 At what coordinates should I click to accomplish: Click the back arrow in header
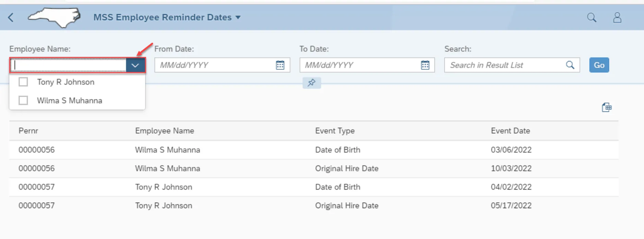11,17
